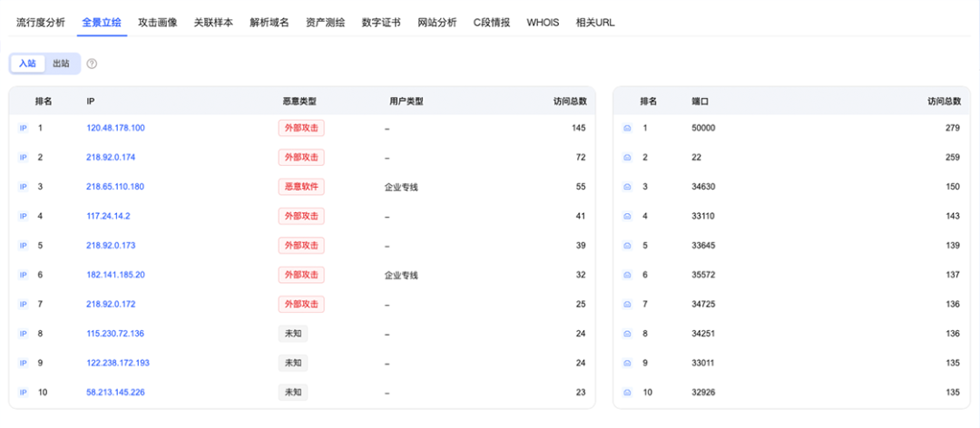Open the 解析域名 tab
This screenshot has width=980, height=428.
269,23
